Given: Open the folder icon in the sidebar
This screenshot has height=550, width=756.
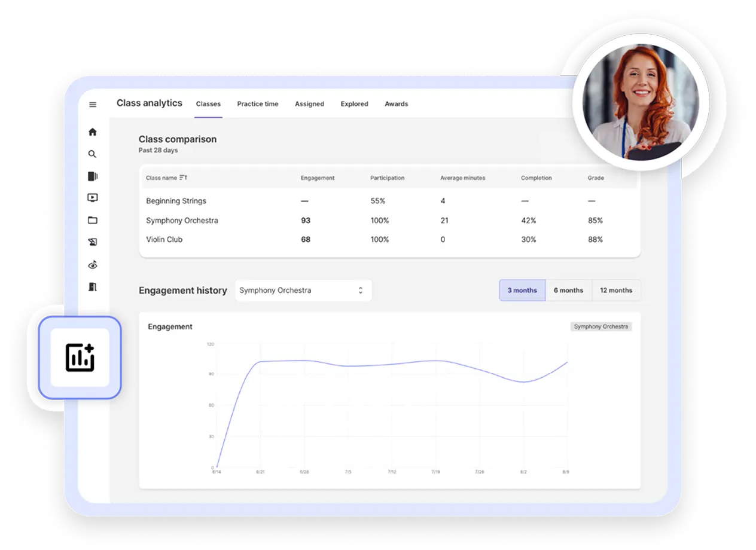Looking at the screenshot, I should [93, 220].
